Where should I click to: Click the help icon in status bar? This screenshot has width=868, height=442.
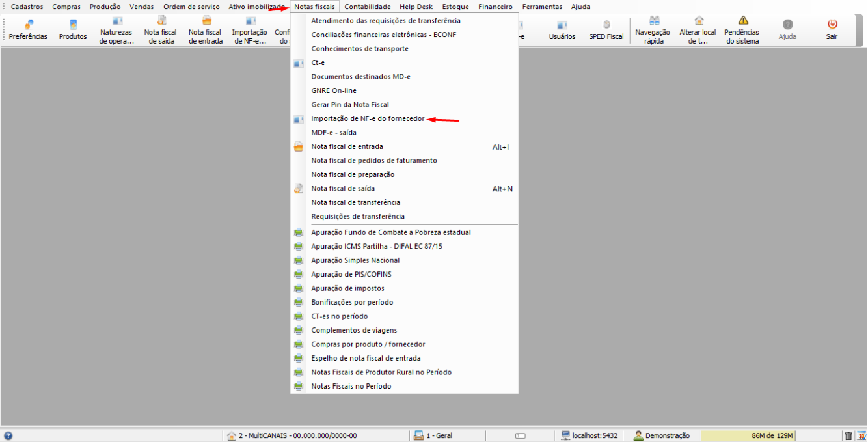click(x=8, y=435)
